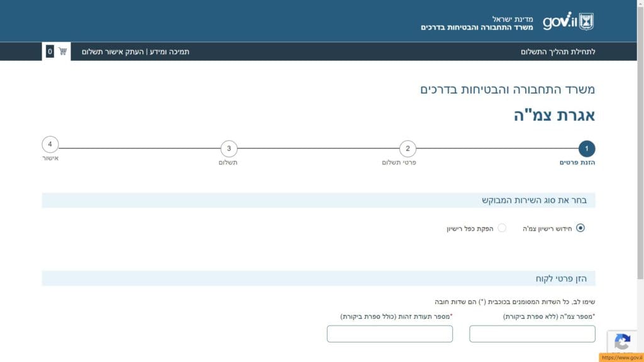Go to step 3 circle תשלום

[229, 149]
